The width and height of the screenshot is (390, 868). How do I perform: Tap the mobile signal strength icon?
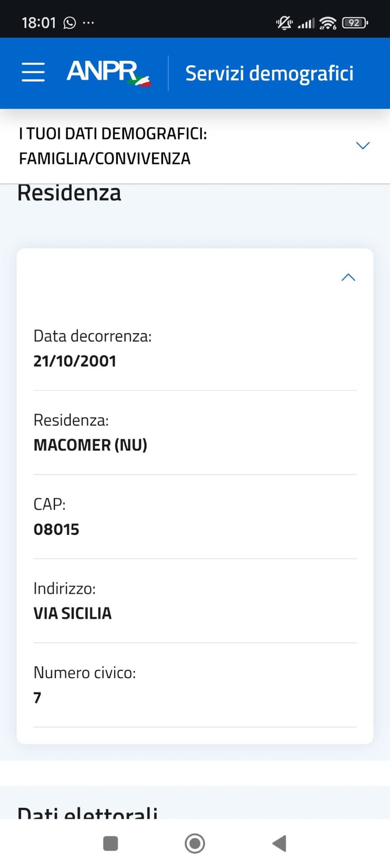306,23
